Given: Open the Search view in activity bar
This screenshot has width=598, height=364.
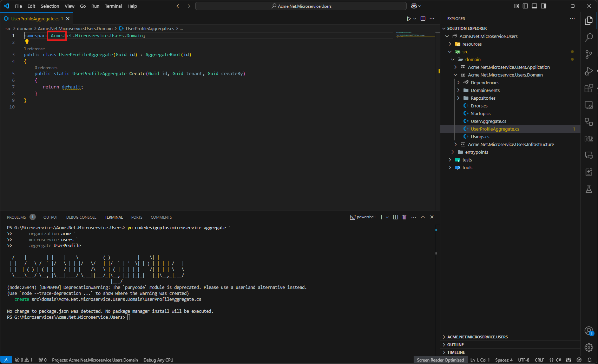Looking at the screenshot, I should click(x=589, y=37).
